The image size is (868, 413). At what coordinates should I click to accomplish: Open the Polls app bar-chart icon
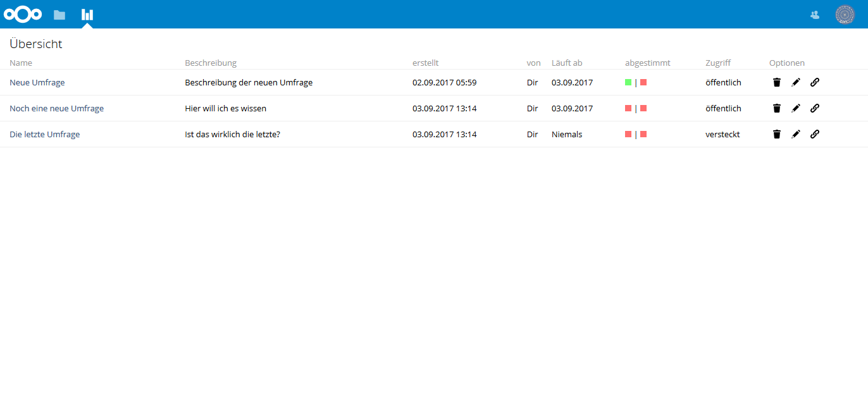[x=87, y=15]
